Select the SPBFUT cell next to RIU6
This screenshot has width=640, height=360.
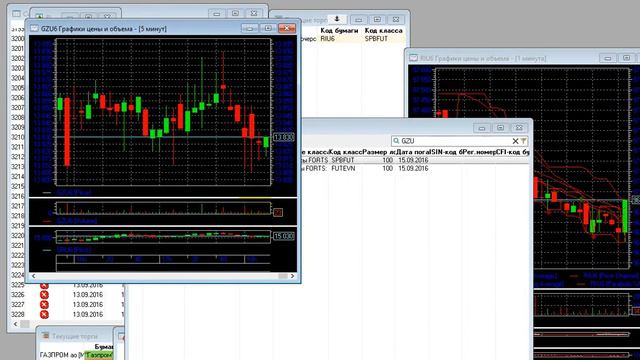point(376,39)
